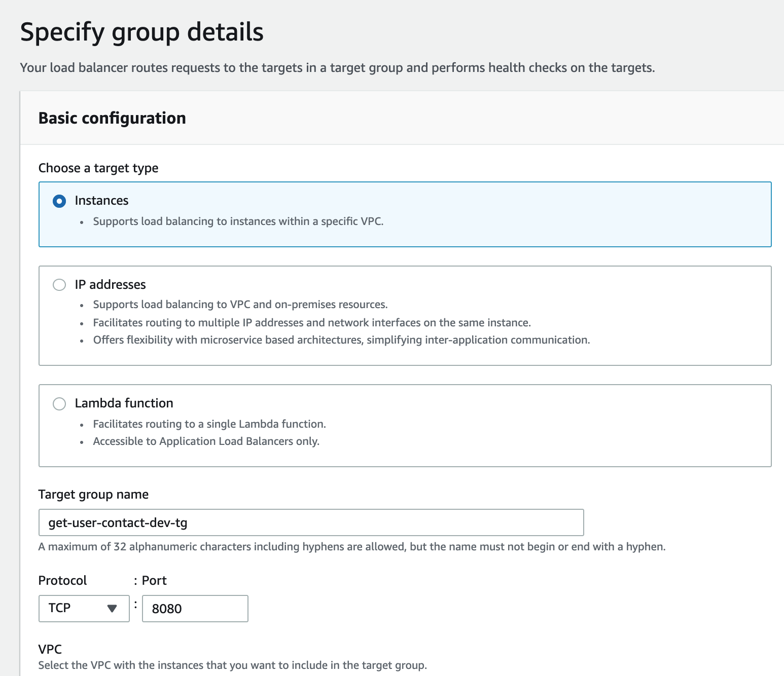784x676 pixels.
Task: Click the Port label
Action: [x=153, y=580]
